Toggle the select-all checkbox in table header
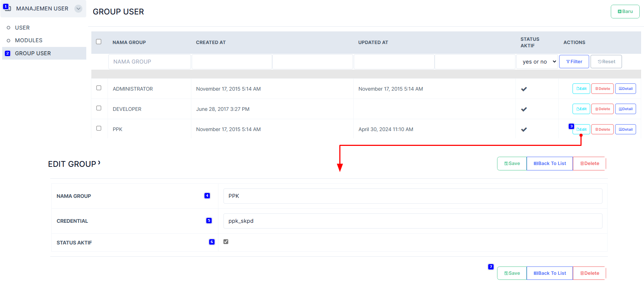The height and width of the screenshot is (282, 644). point(99,42)
